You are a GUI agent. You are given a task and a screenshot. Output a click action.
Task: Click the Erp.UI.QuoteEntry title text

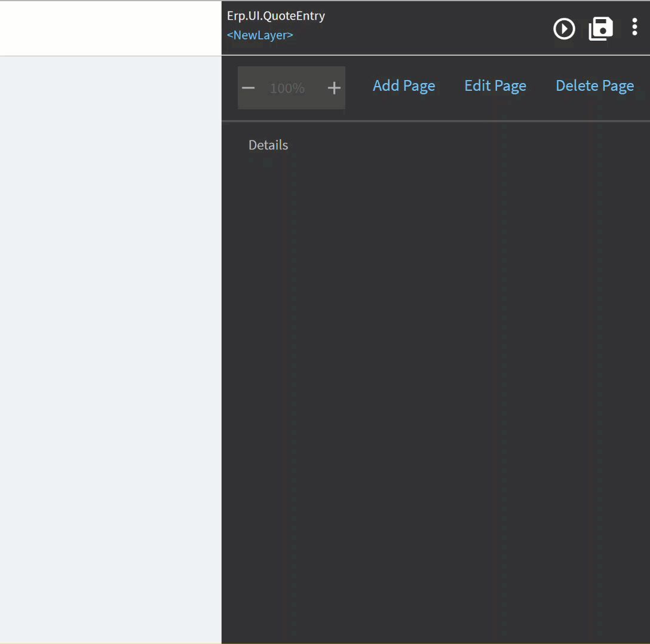point(275,16)
